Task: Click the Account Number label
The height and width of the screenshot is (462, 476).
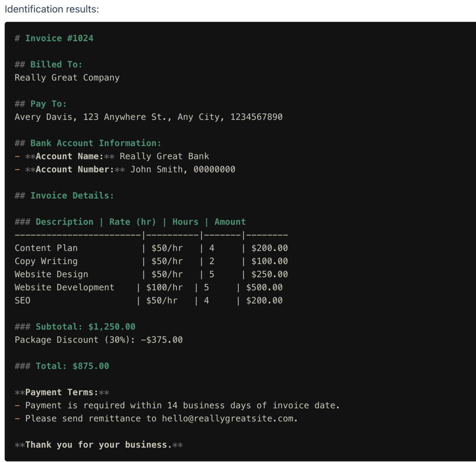Action: (75, 169)
